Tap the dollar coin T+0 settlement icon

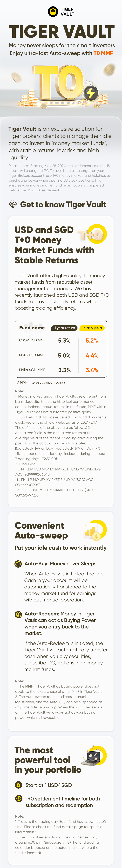tap(19, 799)
